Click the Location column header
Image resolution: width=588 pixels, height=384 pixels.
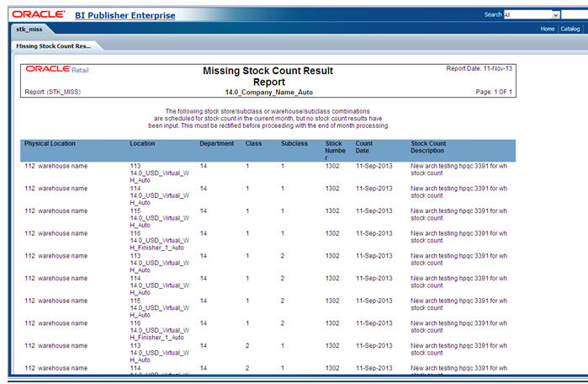pos(142,143)
